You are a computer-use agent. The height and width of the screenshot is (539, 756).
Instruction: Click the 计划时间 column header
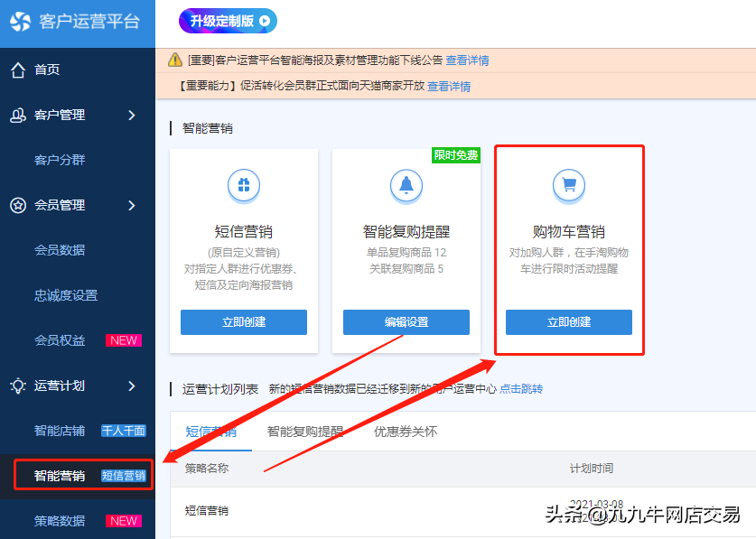coord(592,469)
